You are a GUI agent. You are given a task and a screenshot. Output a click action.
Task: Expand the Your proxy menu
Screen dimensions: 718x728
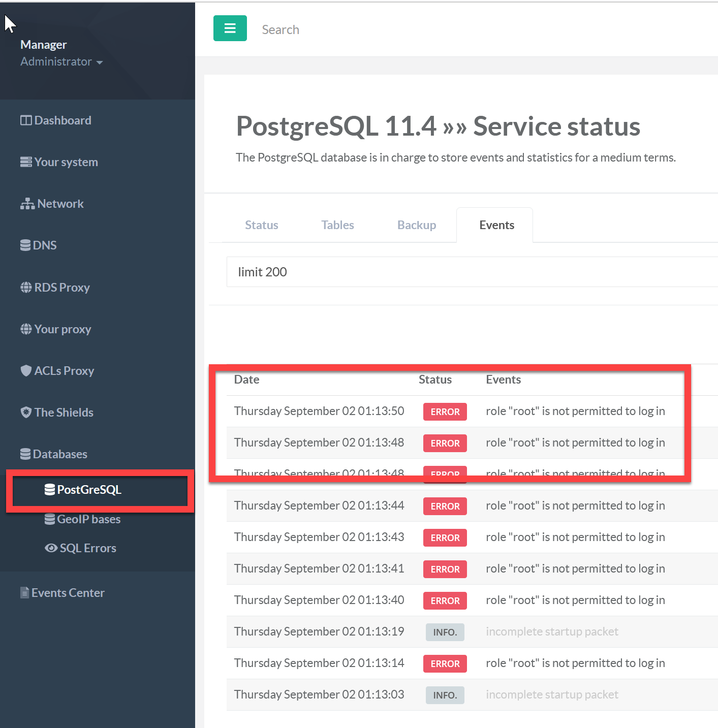(62, 329)
